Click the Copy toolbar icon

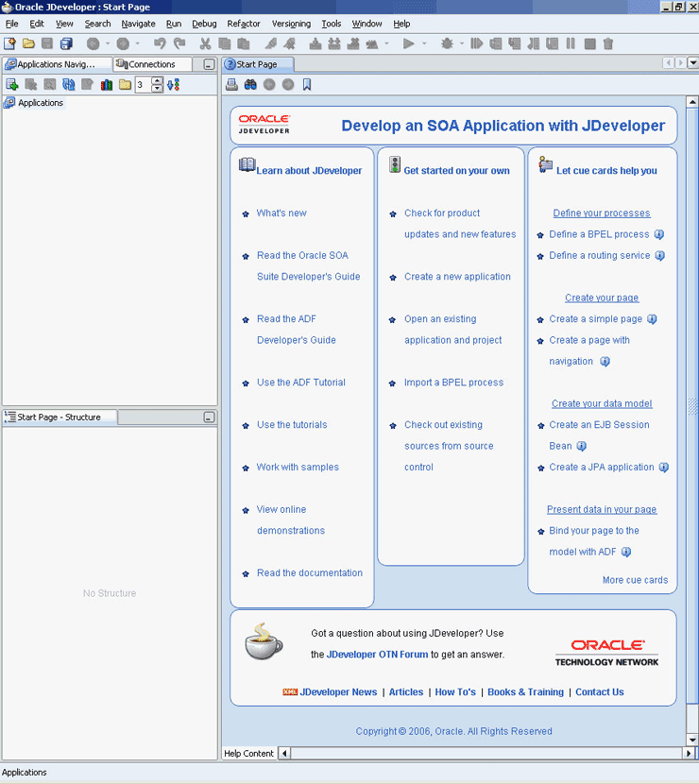225,43
